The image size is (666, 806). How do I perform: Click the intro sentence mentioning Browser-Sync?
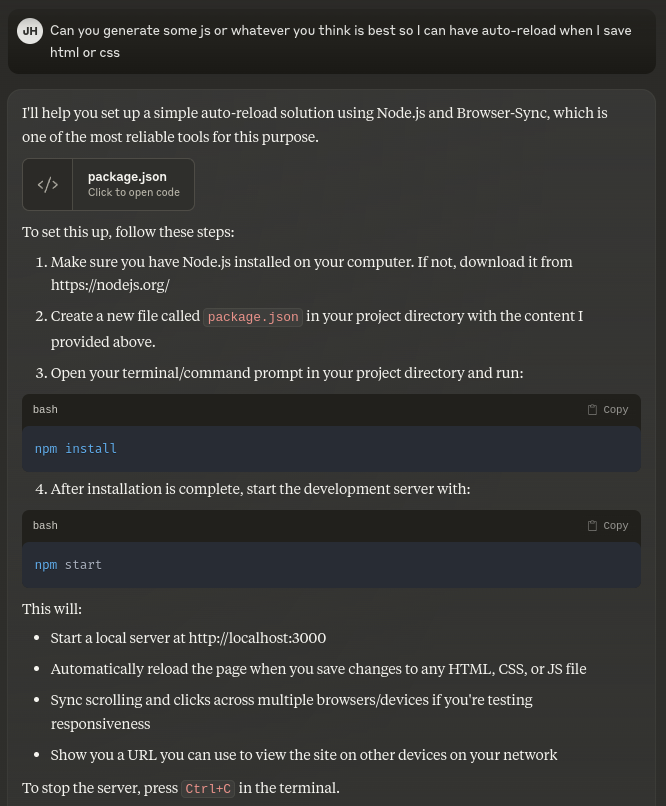tap(314, 125)
